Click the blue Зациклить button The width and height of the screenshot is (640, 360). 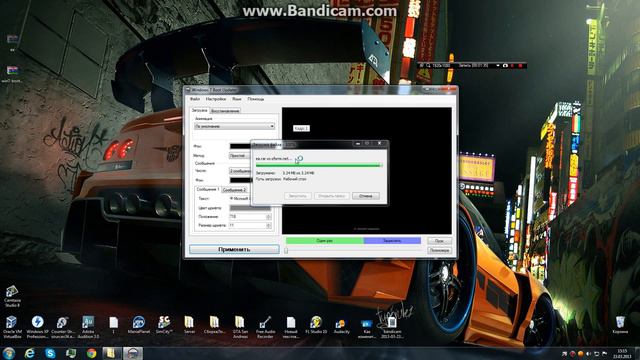pos(392,241)
